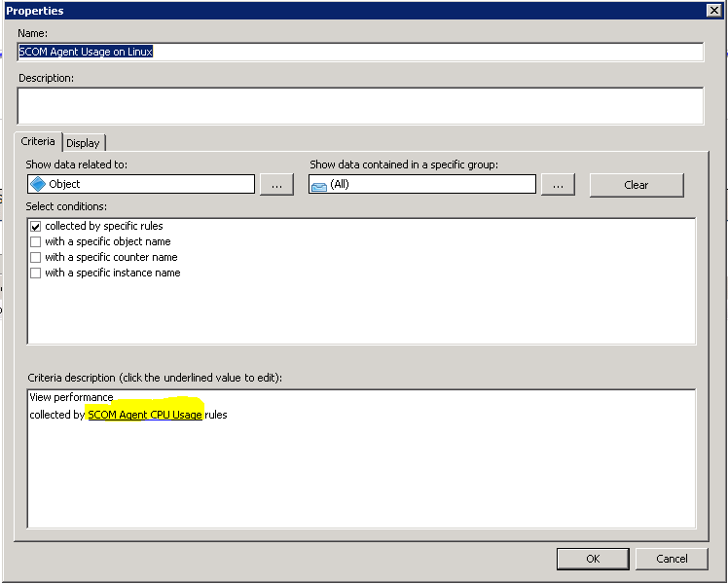728x584 pixels.
Task: Click the group tray icon beside (All)
Action: (319, 186)
